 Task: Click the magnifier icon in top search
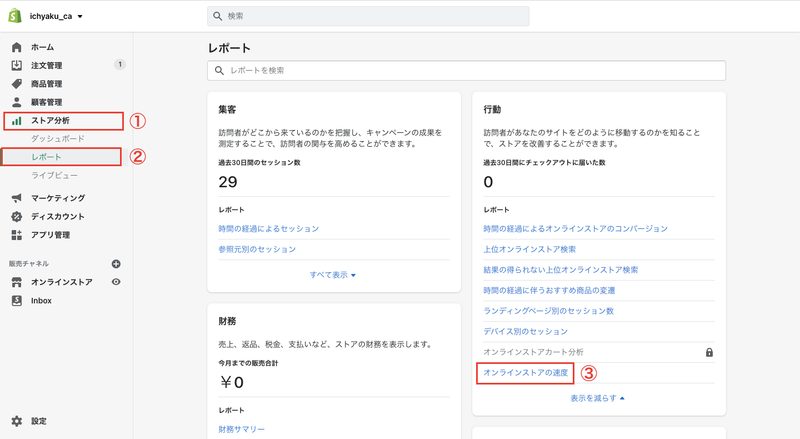217,16
